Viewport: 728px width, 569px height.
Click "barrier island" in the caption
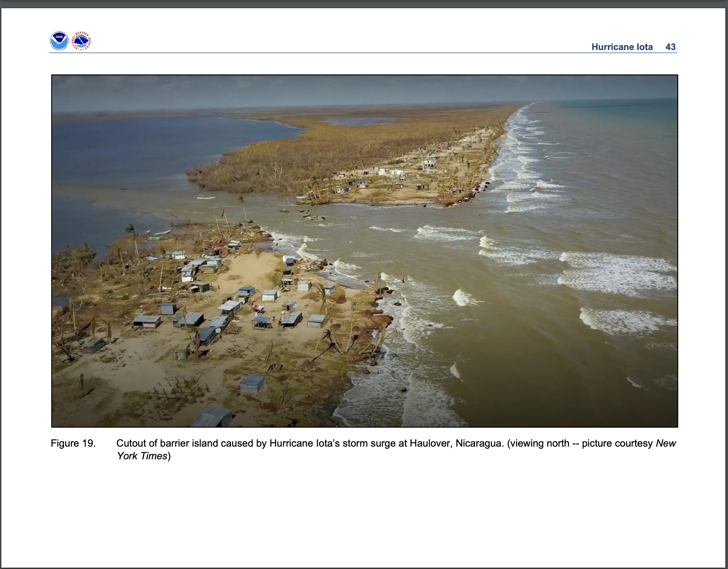tap(189, 443)
